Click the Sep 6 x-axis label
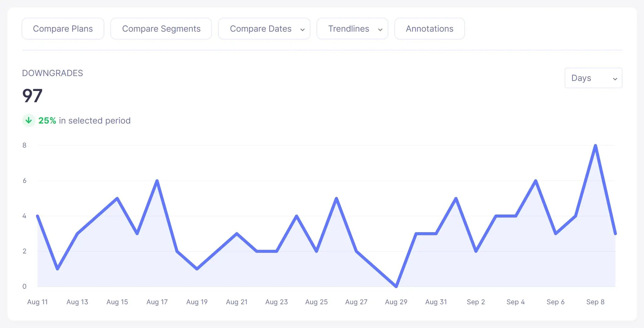Viewport: 644px width, 328px height. click(x=555, y=302)
